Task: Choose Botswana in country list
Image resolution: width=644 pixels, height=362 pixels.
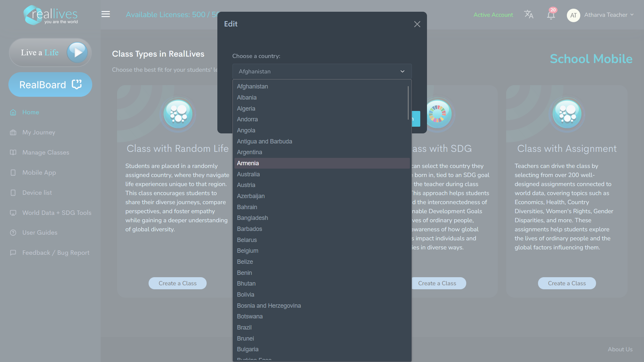Action: [322, 316]
